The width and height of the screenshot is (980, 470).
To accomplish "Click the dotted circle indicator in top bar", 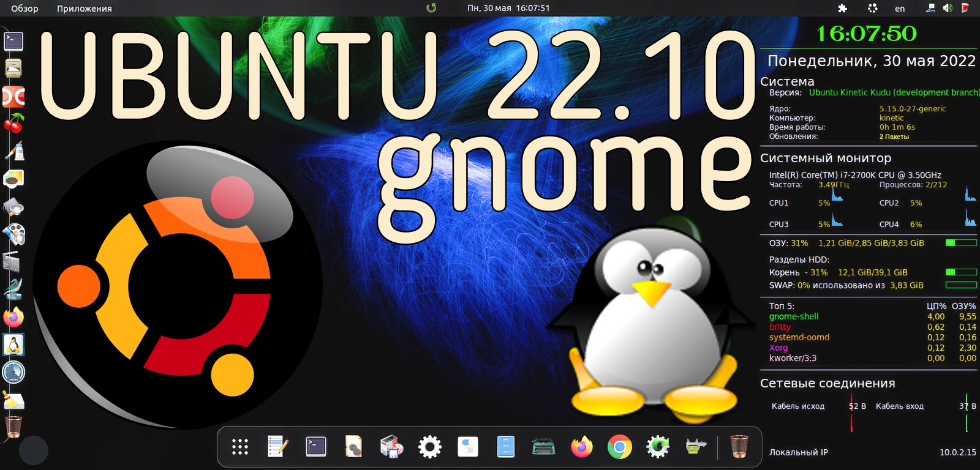I will coord(873,8).
